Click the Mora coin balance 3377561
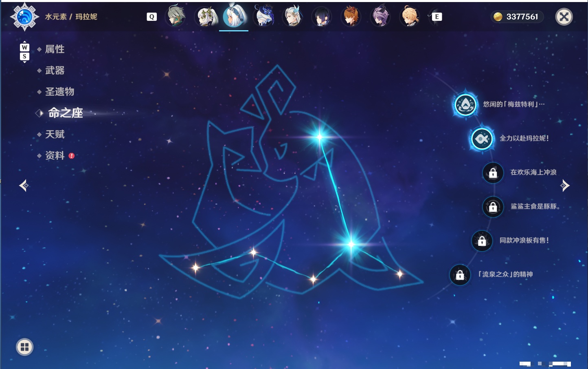This screenshot has width=588, height=369. pyautogui.click(x=516, y=17)
